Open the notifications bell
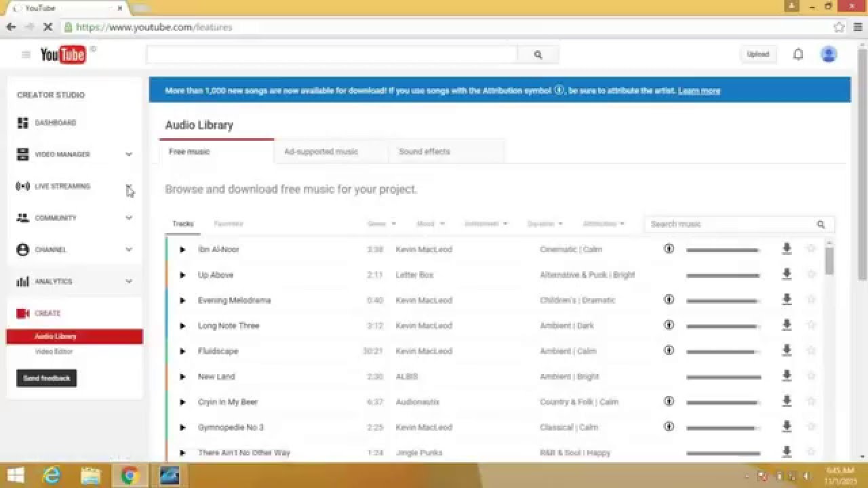Screen dimensions: 868x488 [x=798, y=55]
